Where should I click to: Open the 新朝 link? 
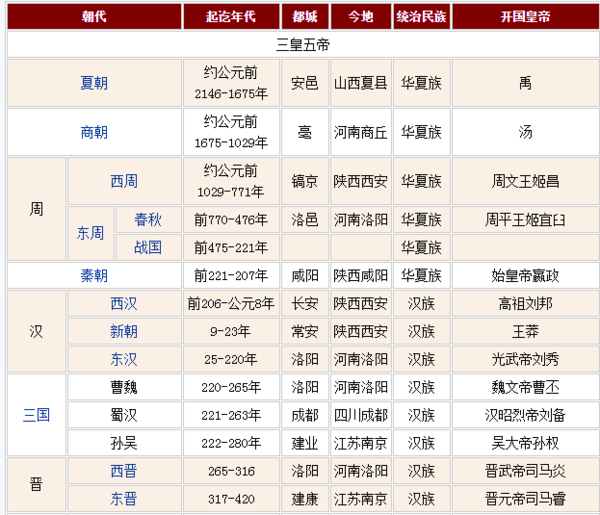click(x=124, y=331)
